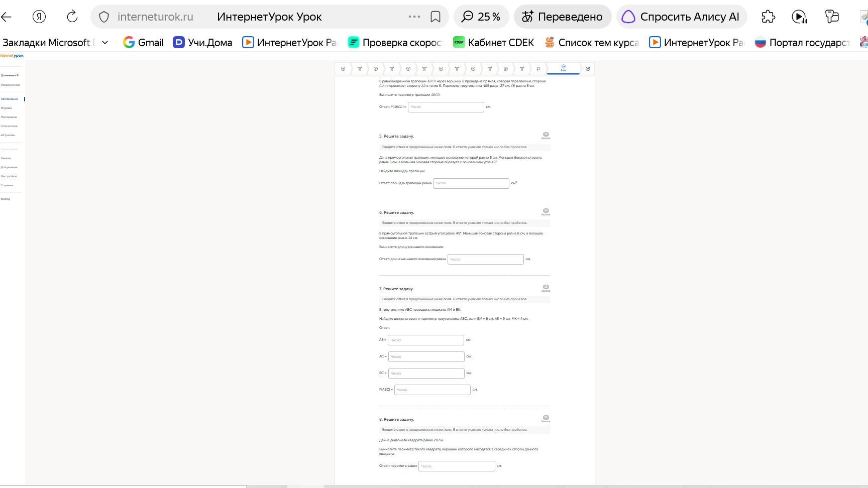Screen dimensions: 868x488
Task: Click the heading 5. Решите задачу.
Action: [x=396, y=136]
